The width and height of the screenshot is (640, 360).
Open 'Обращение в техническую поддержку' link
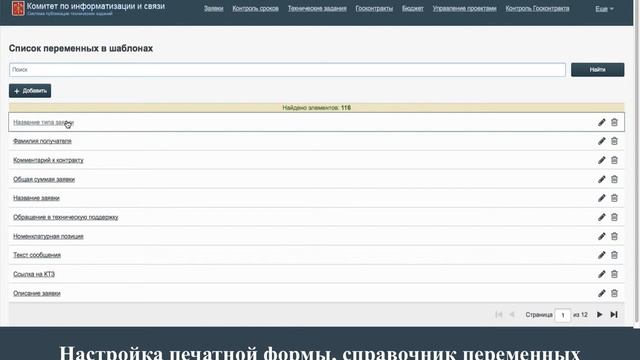tap(66, 217)
